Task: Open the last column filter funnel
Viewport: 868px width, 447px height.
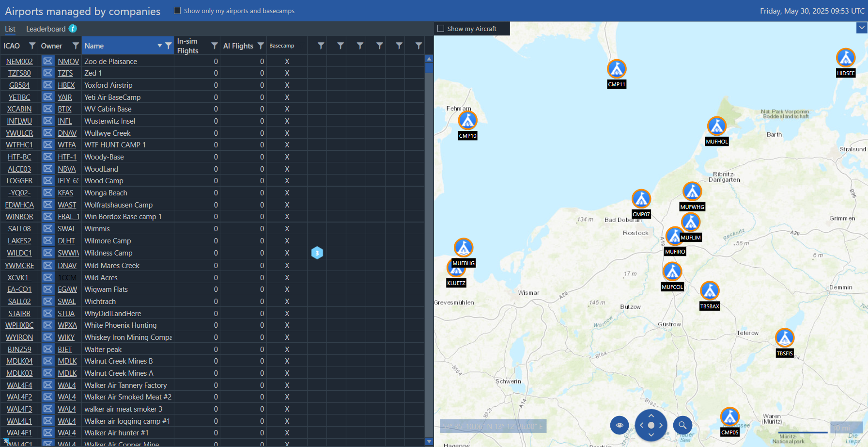Action: click(x=418, y=46)
